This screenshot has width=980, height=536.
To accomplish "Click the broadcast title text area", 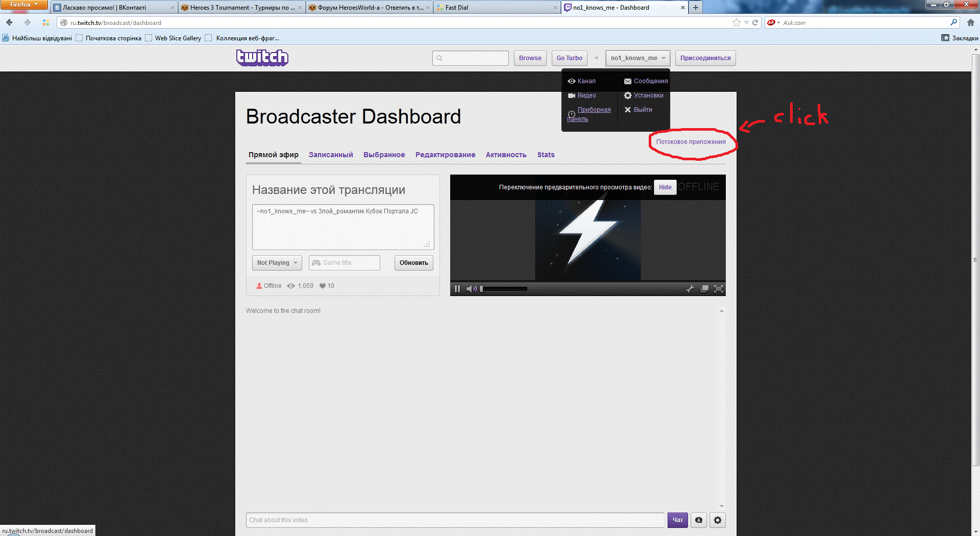I will point(343,227).
